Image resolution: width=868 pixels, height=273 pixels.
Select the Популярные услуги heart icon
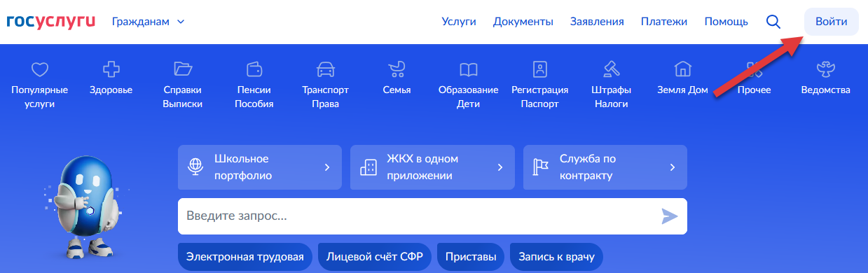40,69
